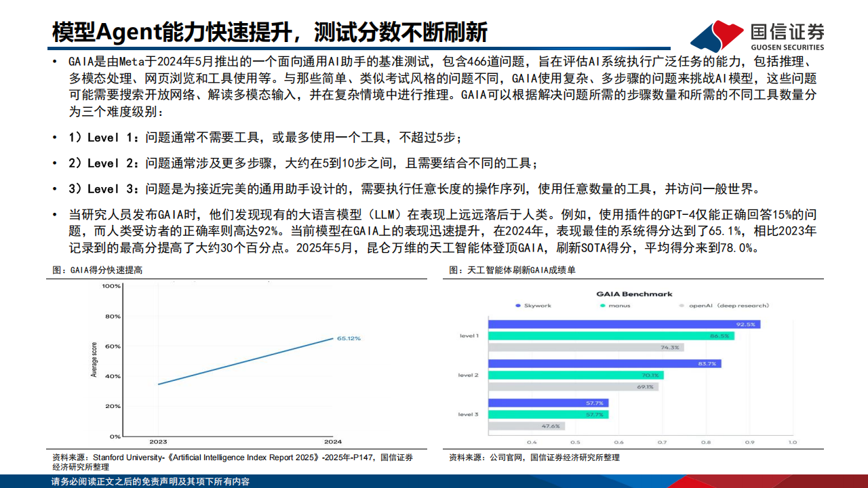Click the '40%' y-axis tick label
Viewport: 868px width, 488px height.
tap(113, 376)
